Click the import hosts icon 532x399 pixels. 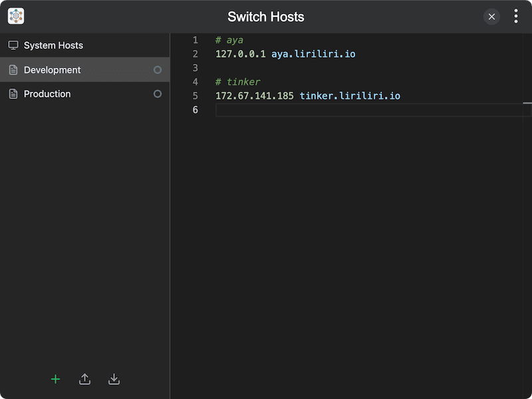point(114,379)
